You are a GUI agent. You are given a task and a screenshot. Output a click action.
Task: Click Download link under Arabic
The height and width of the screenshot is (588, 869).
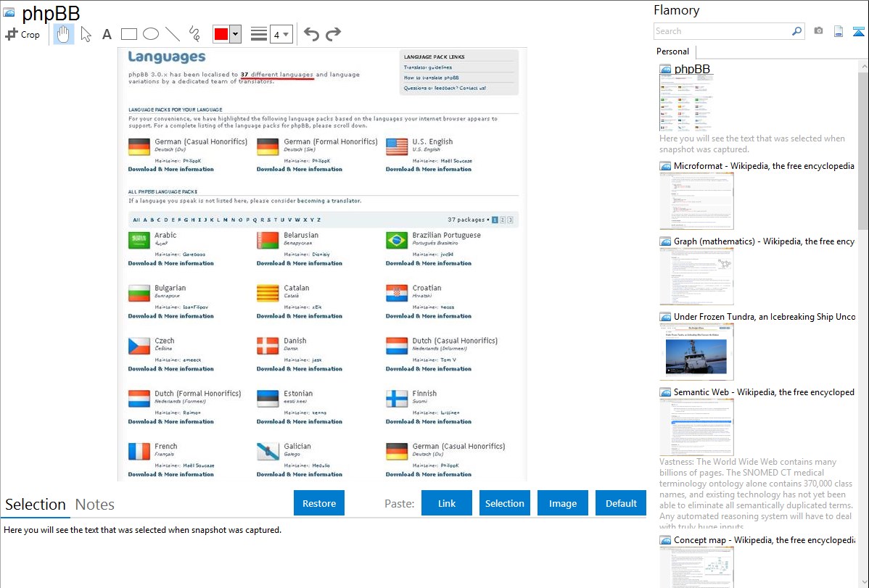click(x=170, y=263)
